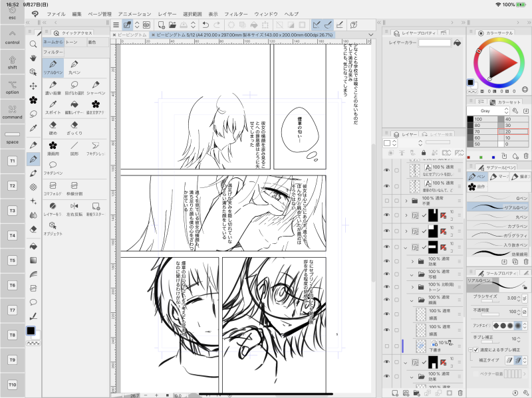The image size is (532, 398).
Task: Click new raster layer icon in layer panel
Action: point(395,393)
